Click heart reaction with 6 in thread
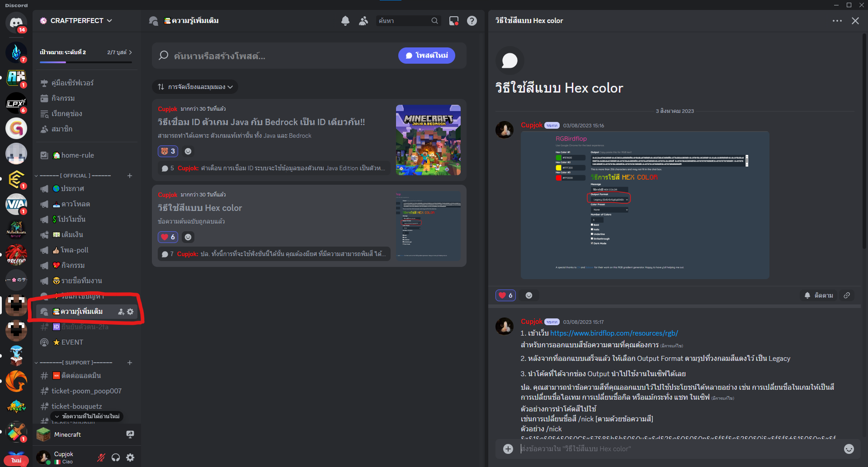 [505, 295]
